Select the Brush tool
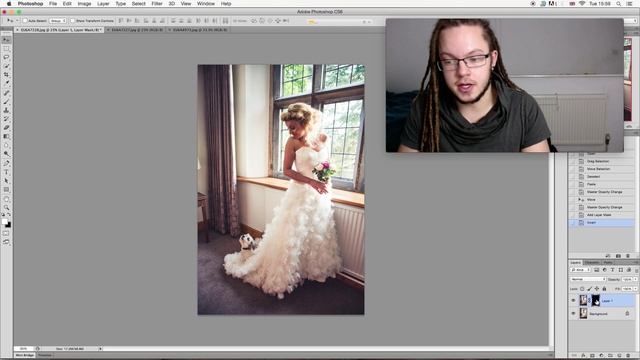 pos(6,102)
